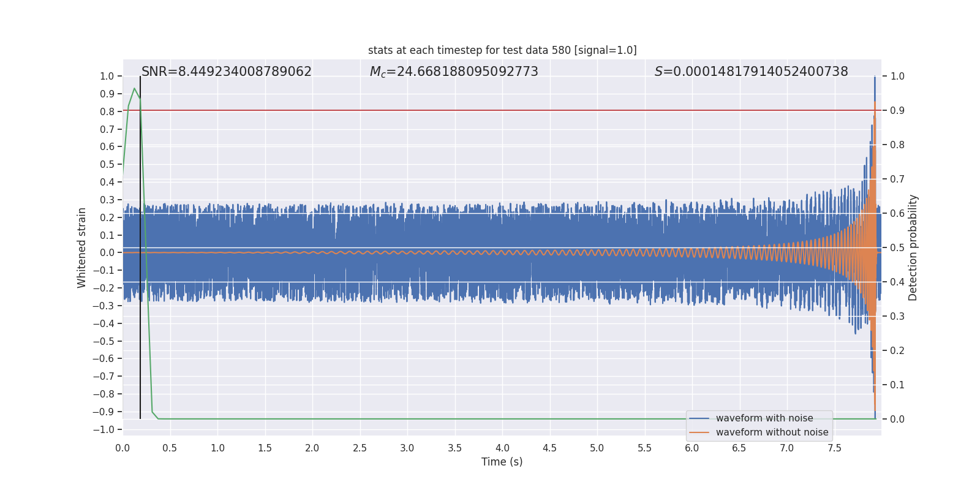Click the 4.0 tick on the time axis
The height and width of the screenshot is (490, 980).
click(502, 448)
